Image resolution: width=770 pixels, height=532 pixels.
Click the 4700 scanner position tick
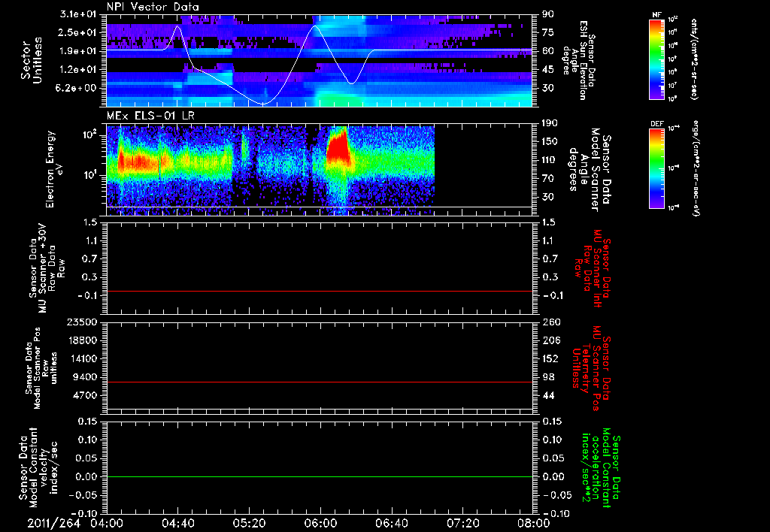(84, 395)
